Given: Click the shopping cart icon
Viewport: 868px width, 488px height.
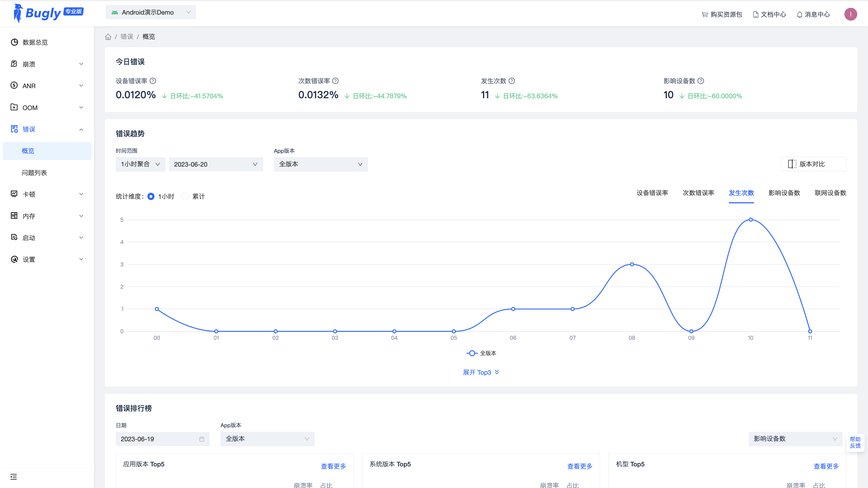Looking at the screenshot, I should (x=704, y=15).
